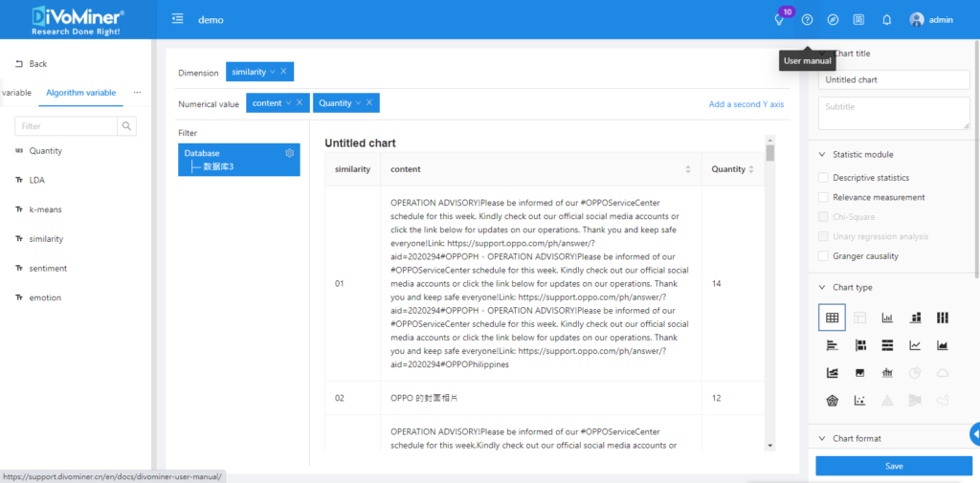Click the variable Filter search field
Image resolution: width=980 pixels, height=483 pixels.
click(x=65, y=126)
